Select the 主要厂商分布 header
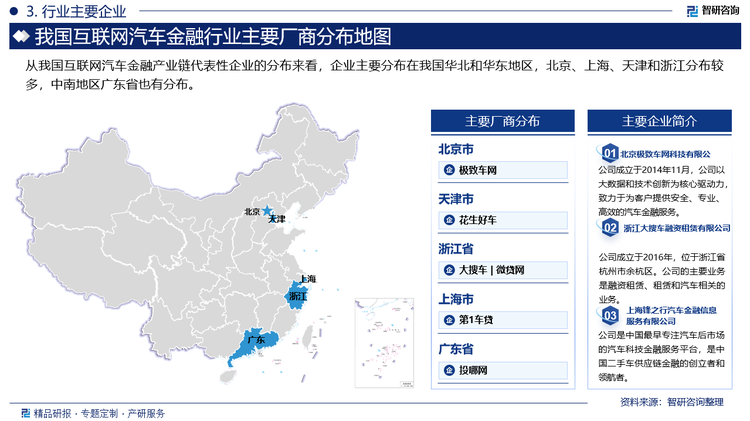The width and height of the screenshot is (750, 421). (x=502, y=121)
